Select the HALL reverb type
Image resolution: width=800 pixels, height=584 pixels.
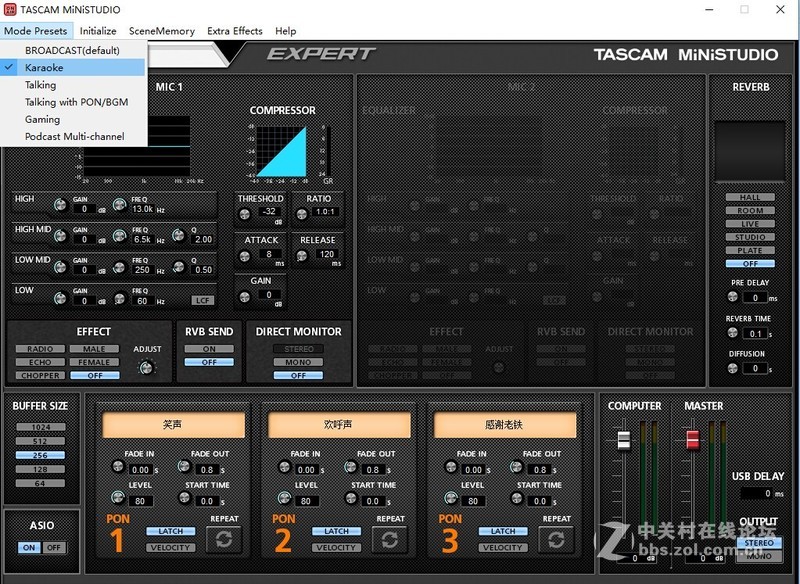pyautogui.click(x=750, y=198)
